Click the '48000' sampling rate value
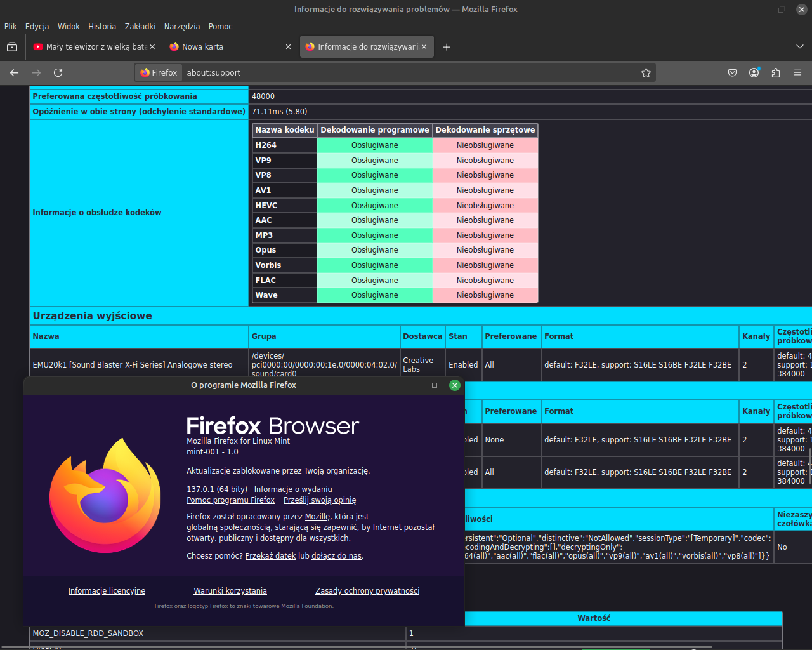The image size is (812, 650). [263, 96]
